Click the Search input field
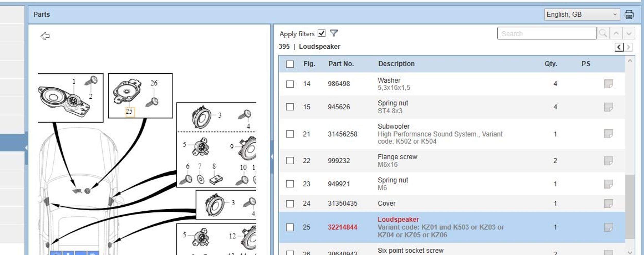 547,33
